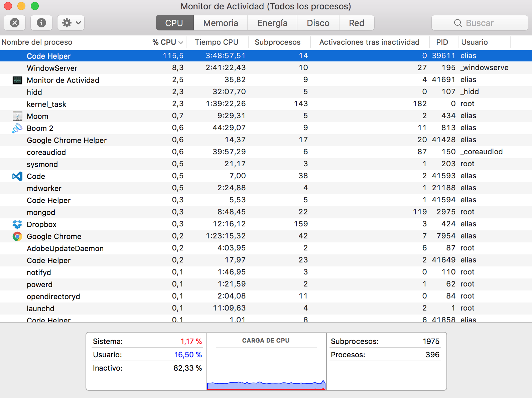Click the Google Chrome app icon

pyautogui.click(x=17, y=236)
